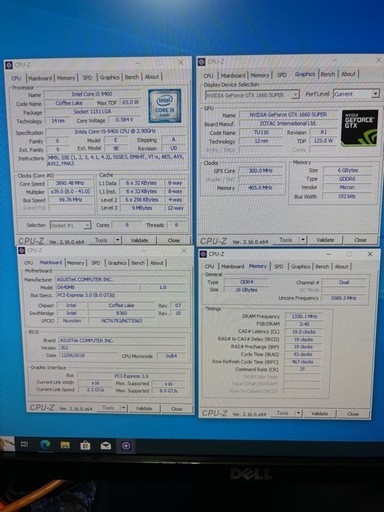This screenshot has height=512, width=384.
Task: Click the ASUSTeK motherboard manufacturer field
Action: pos(121,279)
